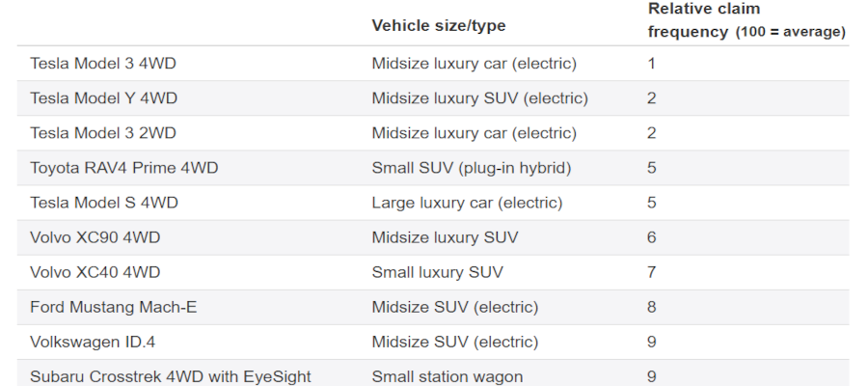The image size is (868, 386).
Task: Click the "Large luxury car (electric)" type cell
Action: pyautogui.click(x=467, y=203)
